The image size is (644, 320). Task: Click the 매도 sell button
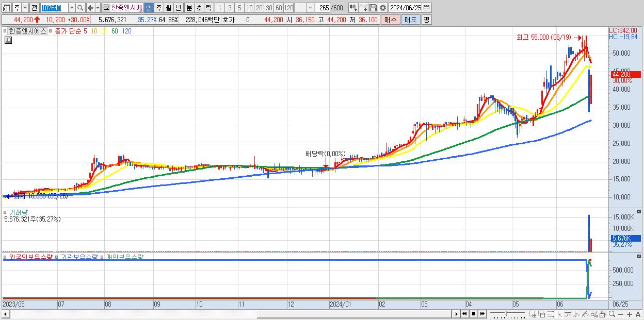(x=410, y=20)
